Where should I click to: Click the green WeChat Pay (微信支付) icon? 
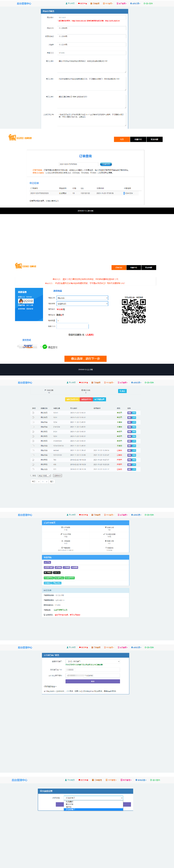click(x=45, y=347)
